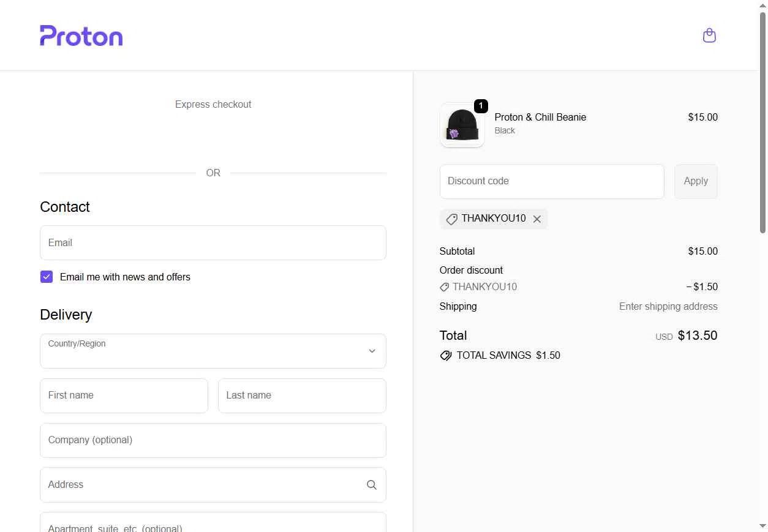Click tag icon beside Order discount THANKYOU10
This screenshot has height=532, width=768.
pos(445,287)
